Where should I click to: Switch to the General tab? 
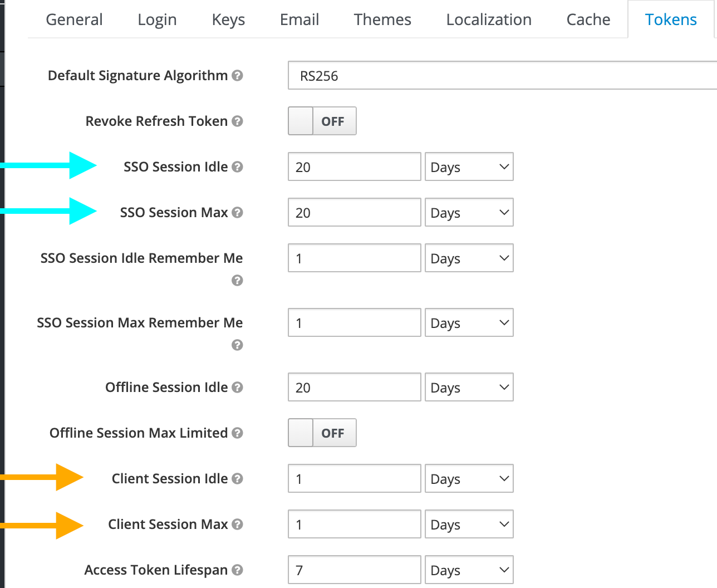pyautogui.click(x=74, y=20)
